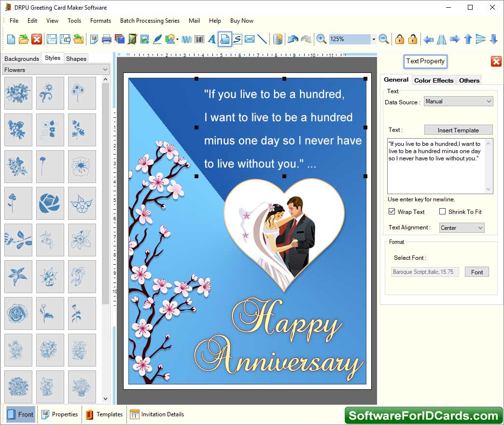The image size is (504, 425).
Task: Close the Text Property panel
Action: pos(496,61)
